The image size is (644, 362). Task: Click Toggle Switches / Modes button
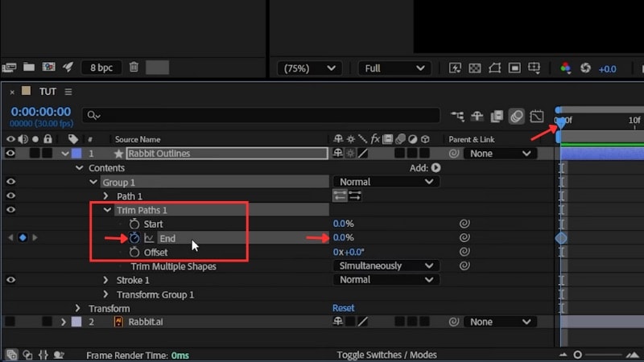386,355
